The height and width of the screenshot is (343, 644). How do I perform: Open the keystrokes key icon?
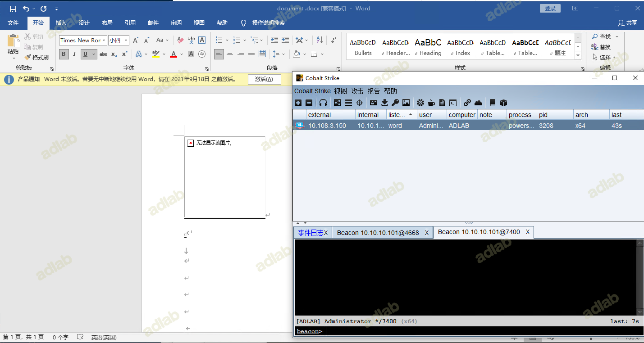(395, 103)
